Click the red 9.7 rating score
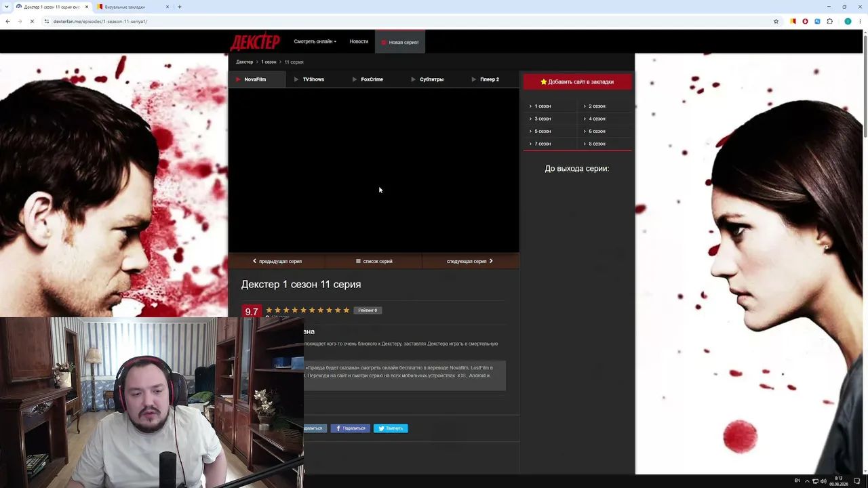The height and width of the screenshot is (488, 868). coord(252,311)
